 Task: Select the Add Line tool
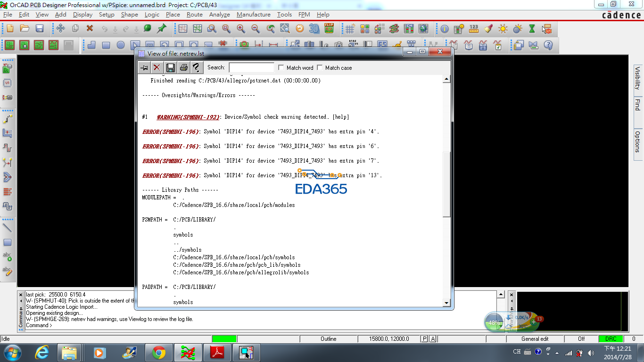tap(7, 228)
